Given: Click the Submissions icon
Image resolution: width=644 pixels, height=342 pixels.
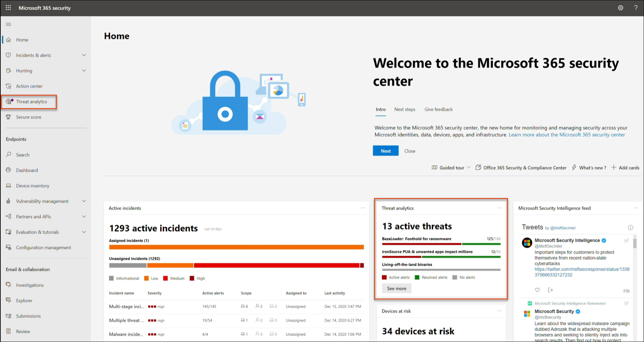Looking at the screenshot, I should point(9,316).
